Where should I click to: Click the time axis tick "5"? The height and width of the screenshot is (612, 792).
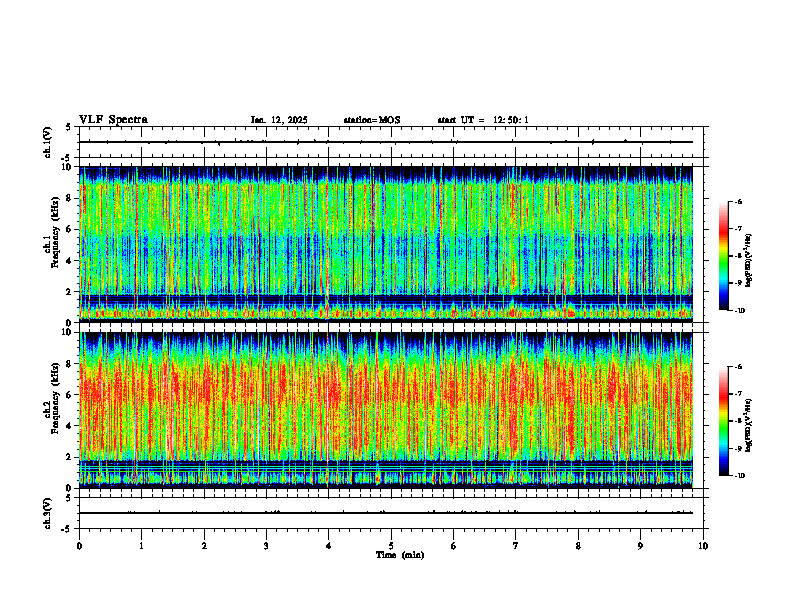click(391, 546)
